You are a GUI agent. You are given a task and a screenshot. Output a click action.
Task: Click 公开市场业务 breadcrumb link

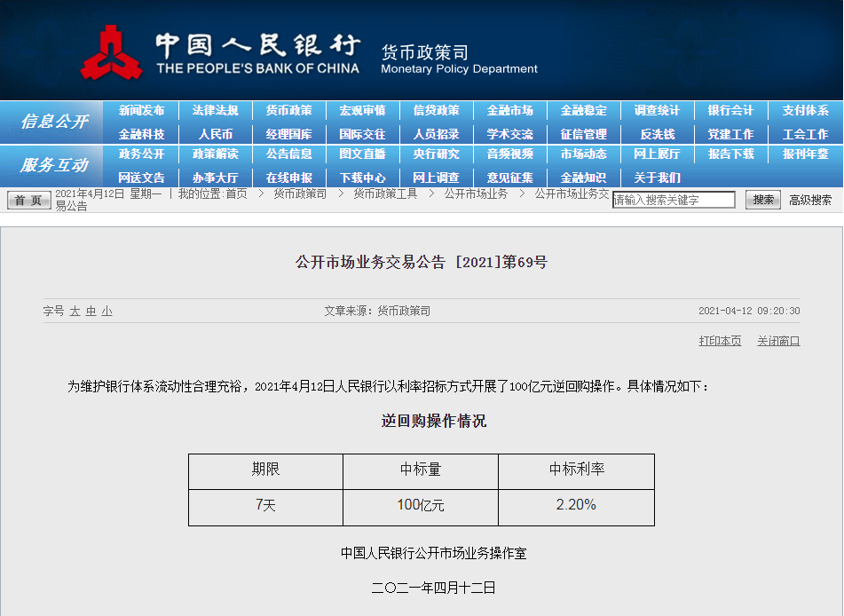pos(476,193)
